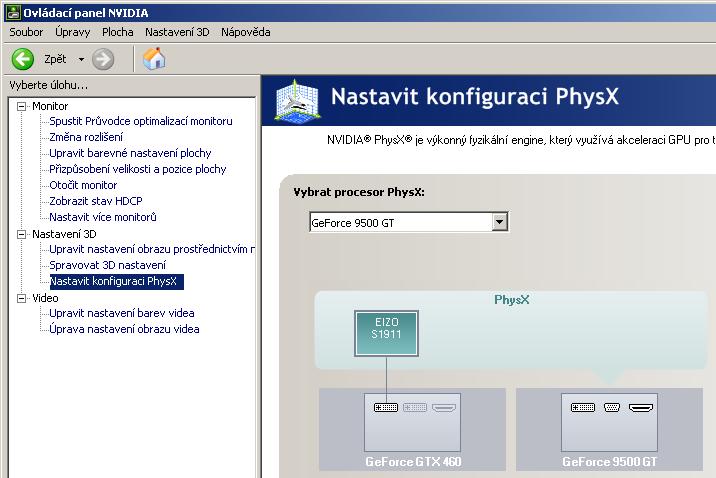The image size is (716, 478).
Task: Select Změna rozlišení in task tree
Action: pos(86,137)
